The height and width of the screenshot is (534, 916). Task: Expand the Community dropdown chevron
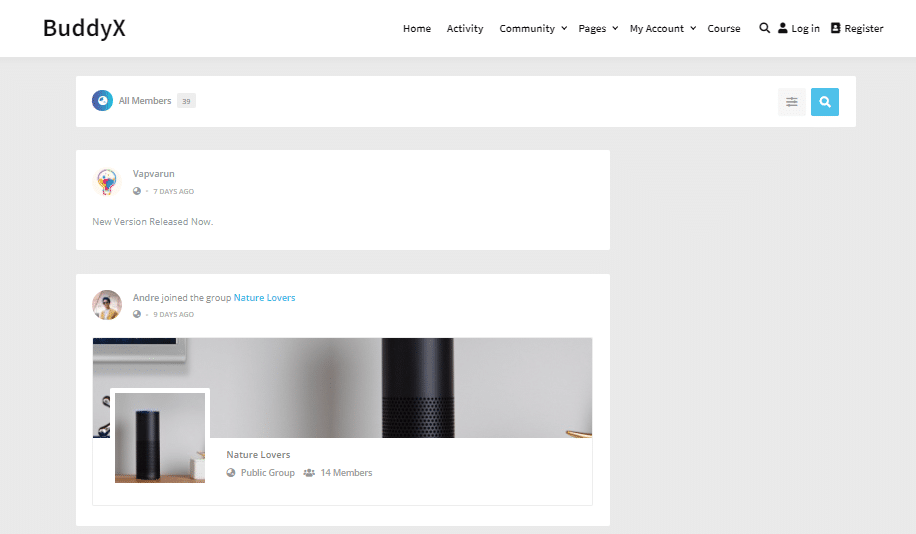click(564, 28)
